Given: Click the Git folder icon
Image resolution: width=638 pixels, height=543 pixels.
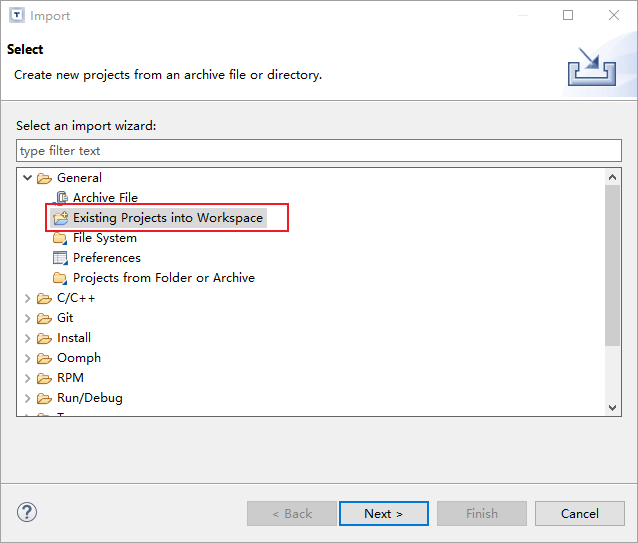Looking at the screenshot, I should (44, 318).
